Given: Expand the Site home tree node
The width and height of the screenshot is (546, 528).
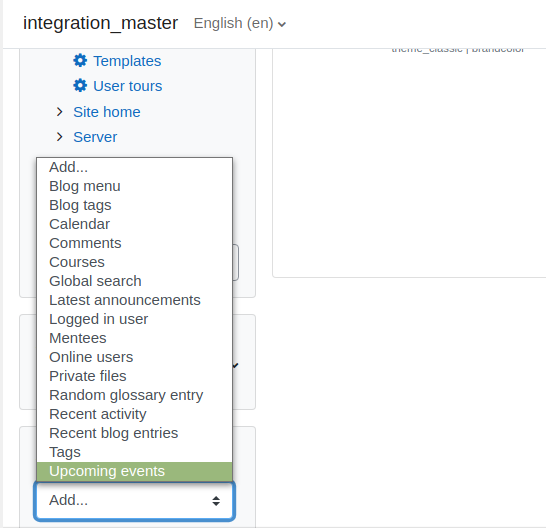Looking at the screenshot, I should pyautogui.click(x=60, y=112).
